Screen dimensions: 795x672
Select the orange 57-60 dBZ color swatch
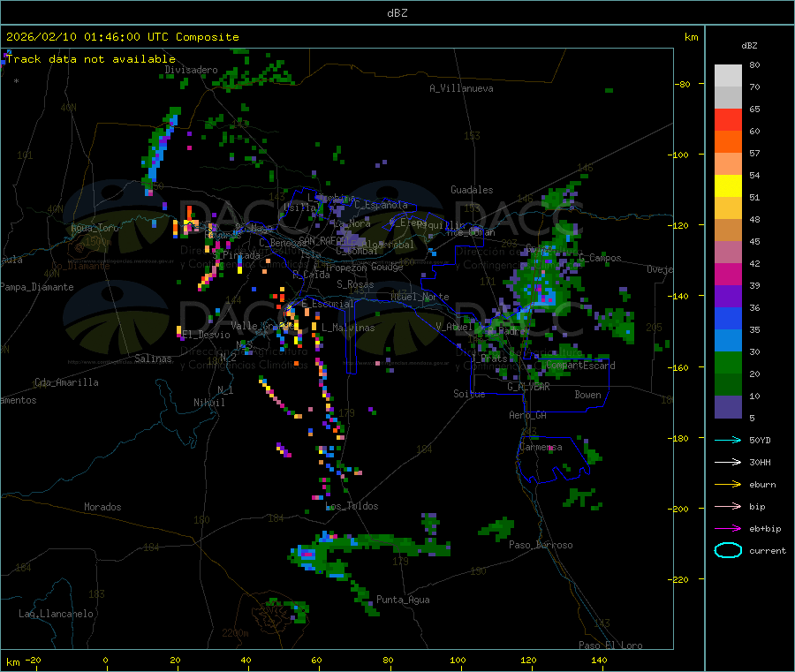coord(728,142)
